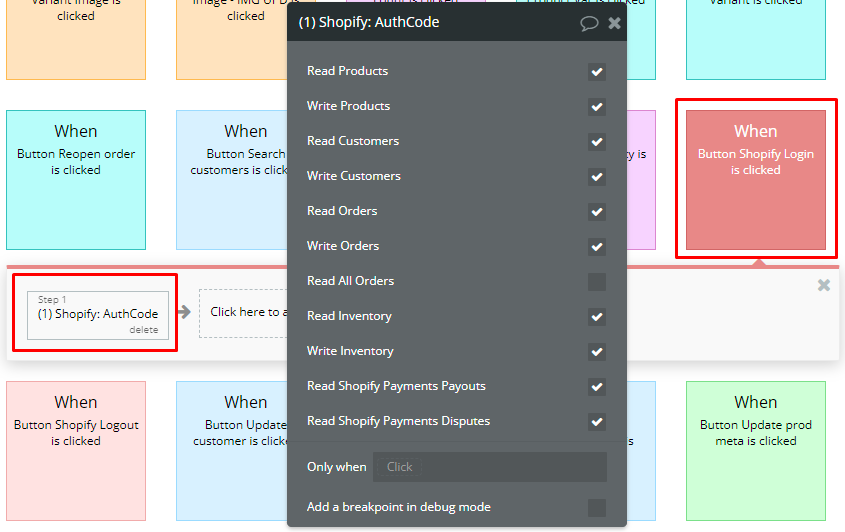845x532 pixels.
Task: Click the (1) Shopify: AuthCode panel title
Action: 369,23
